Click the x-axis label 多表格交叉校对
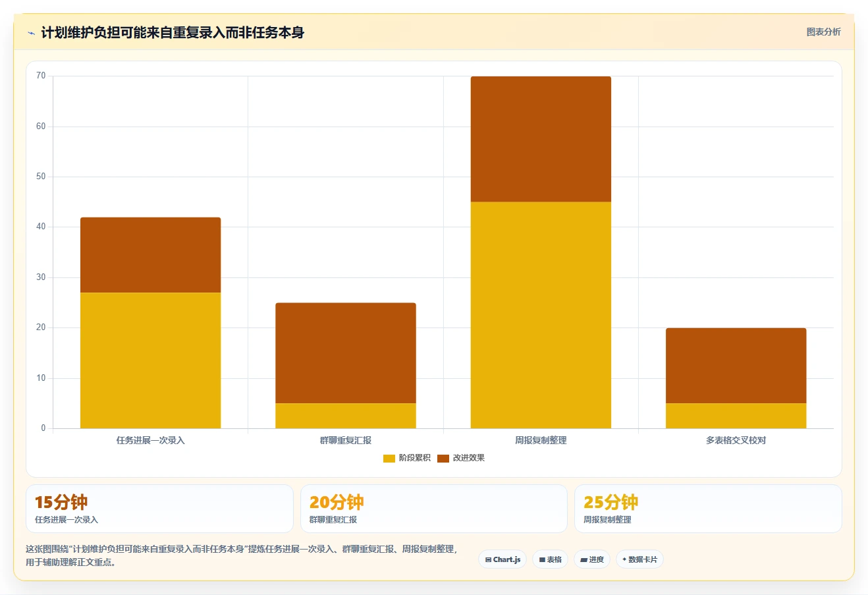868x595 pixels. click(x=736, y=440)
